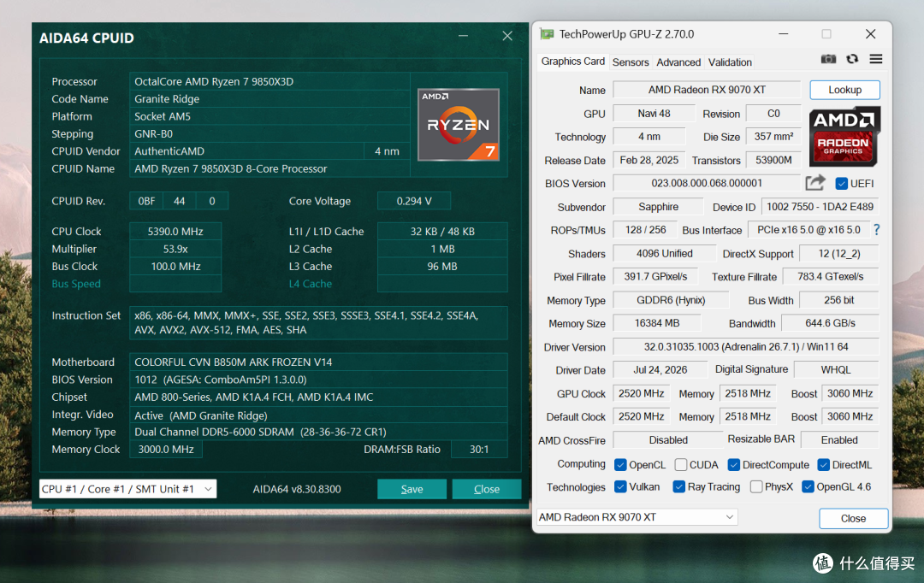Click the Bus Interface question mark
Image resolution: width=924 pixels, height=583 pixels.
[877, 230]
